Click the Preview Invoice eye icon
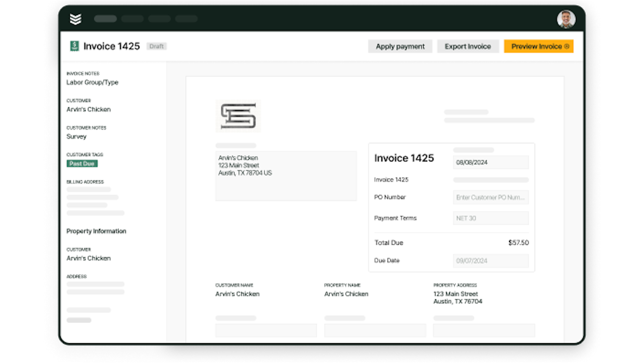 (x=566, y=46)
